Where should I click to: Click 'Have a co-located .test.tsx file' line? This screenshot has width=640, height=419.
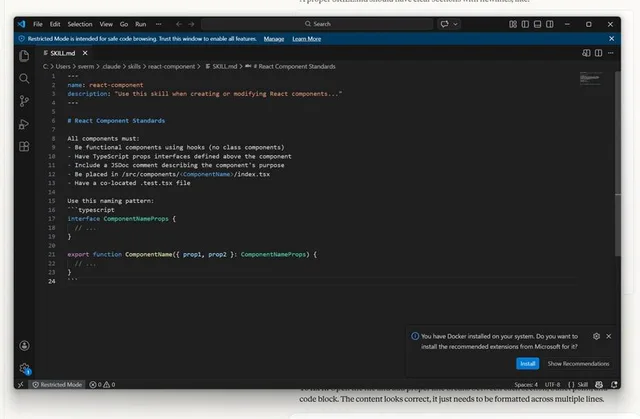coord(129,183)
